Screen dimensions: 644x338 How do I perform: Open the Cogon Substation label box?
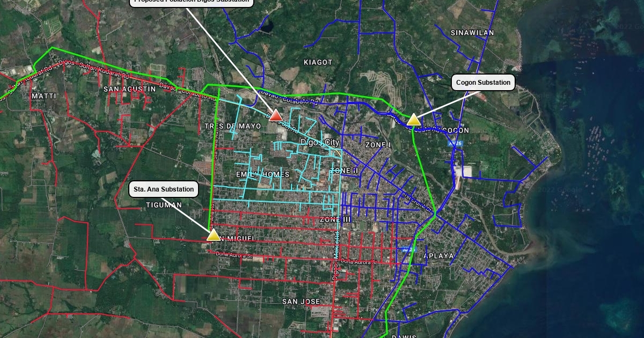[x=483, y=83]
